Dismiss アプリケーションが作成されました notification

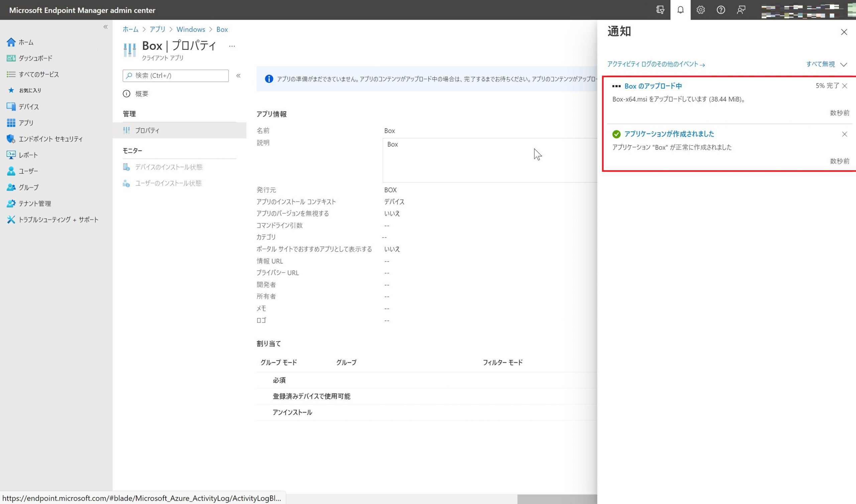pyautogui.click(x=844, y=134)
